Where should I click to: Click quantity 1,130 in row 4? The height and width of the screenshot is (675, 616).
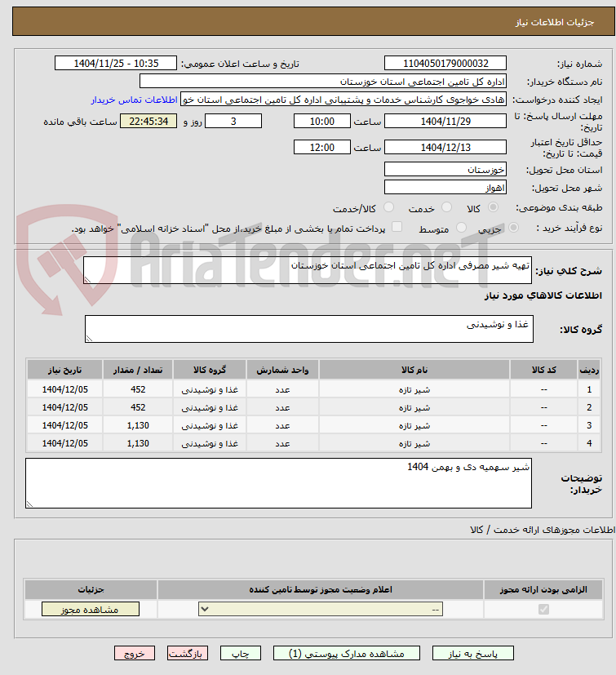click(138, 443)
